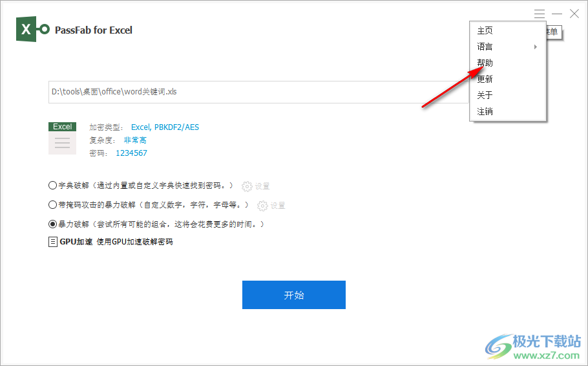Choose 关于 from the menu
Image resolution: width=588 pixels, height=366 pixels.
point(508,95)
